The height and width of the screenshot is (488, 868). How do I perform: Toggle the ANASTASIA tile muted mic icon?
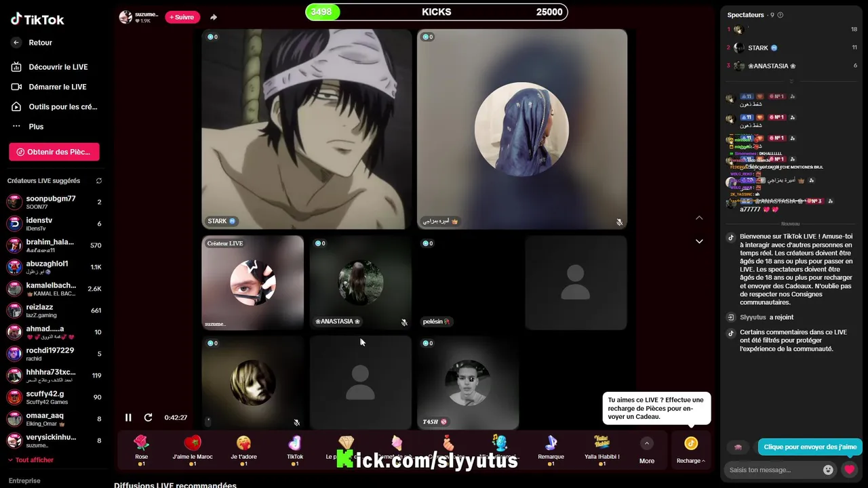404,322
